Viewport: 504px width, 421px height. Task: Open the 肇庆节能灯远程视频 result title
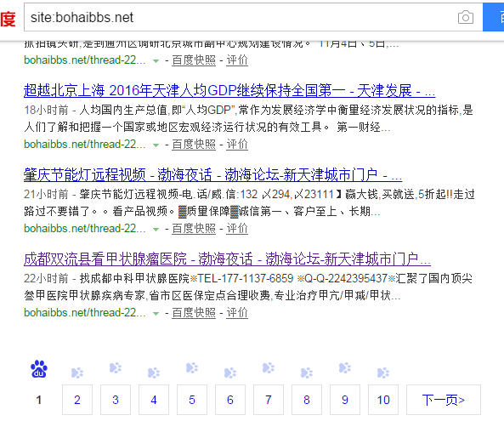(x=212, y=174)
